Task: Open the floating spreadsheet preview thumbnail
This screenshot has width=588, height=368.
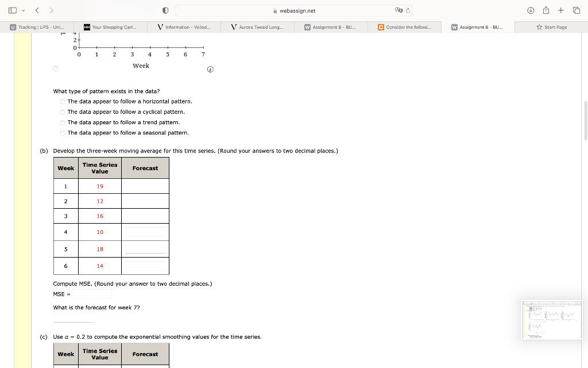Action: tap(551, 319)
